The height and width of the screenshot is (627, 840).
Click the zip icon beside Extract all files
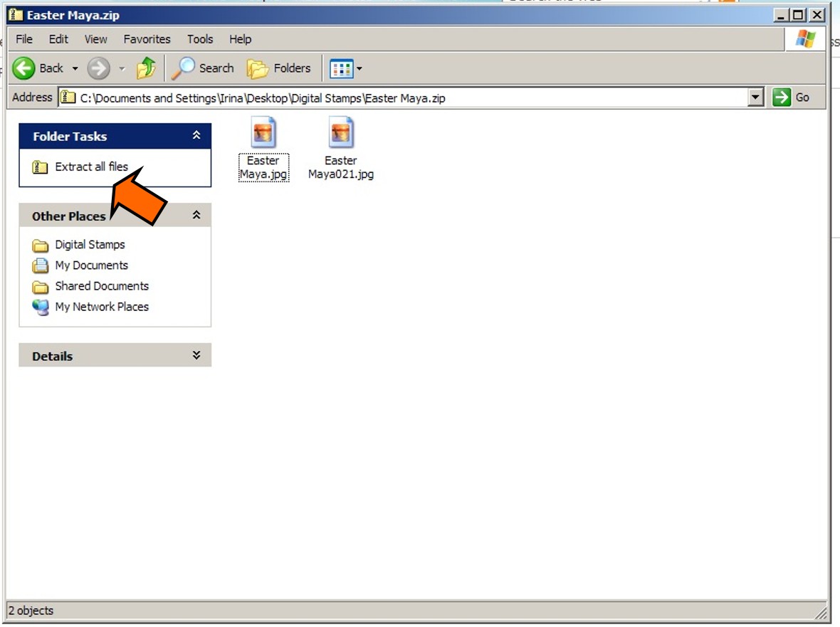(40, 167)
